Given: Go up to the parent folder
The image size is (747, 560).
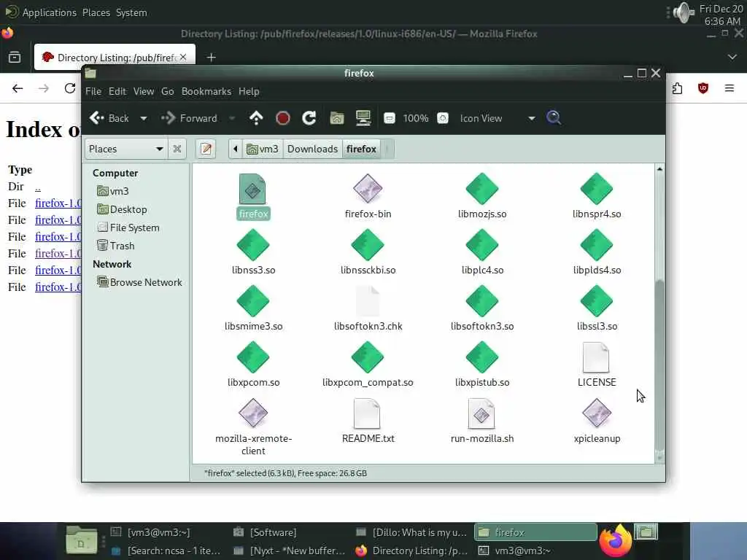Looking at the screenshot, I should [256, 118].
